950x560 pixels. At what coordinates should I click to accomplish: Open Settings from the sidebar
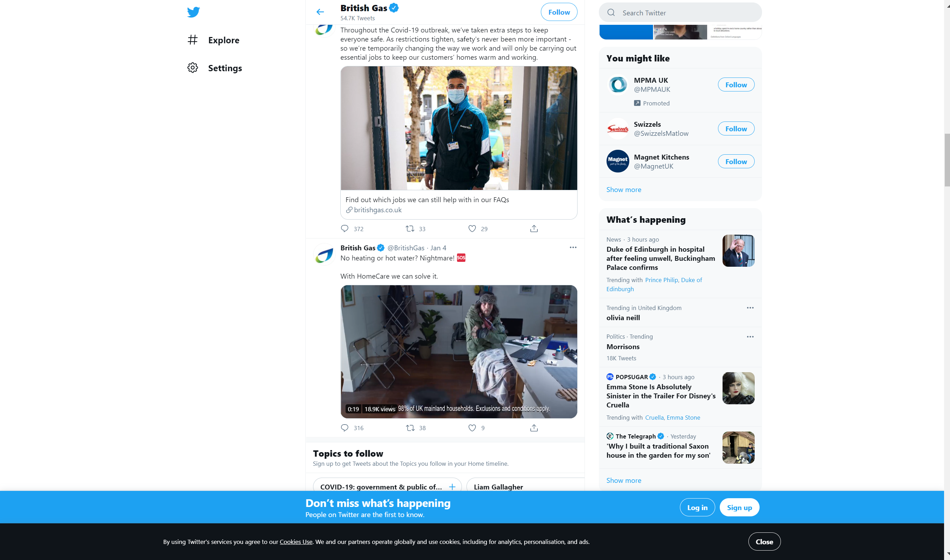point(215,68)
